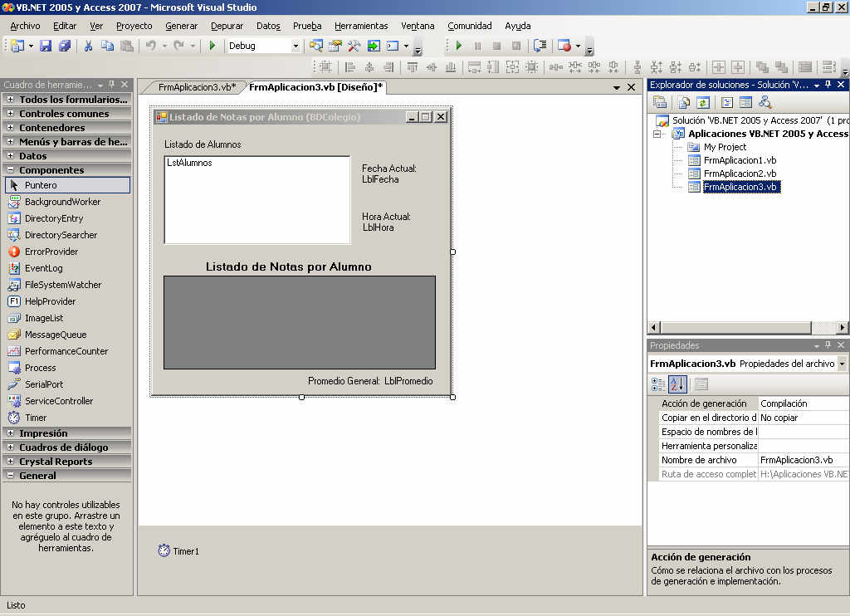850x616 pixels.
Task: Click the Pause debugging icon
Action: click(477, 46)
